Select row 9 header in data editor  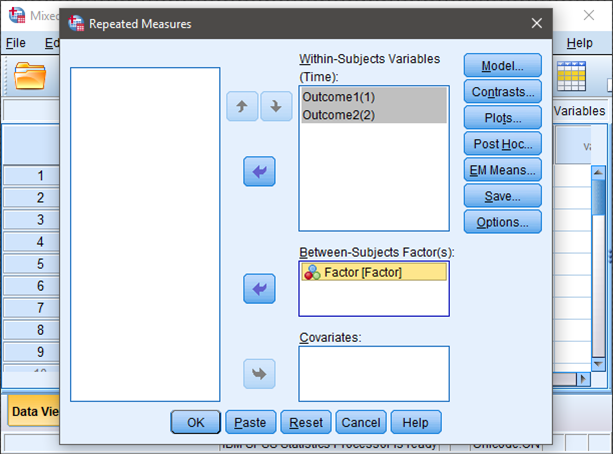point(31,352)
